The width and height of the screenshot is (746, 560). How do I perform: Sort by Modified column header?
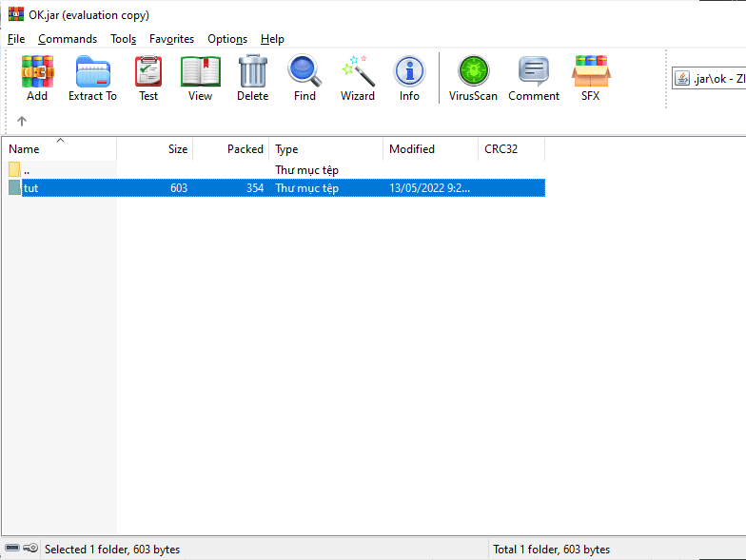point(430,148)
